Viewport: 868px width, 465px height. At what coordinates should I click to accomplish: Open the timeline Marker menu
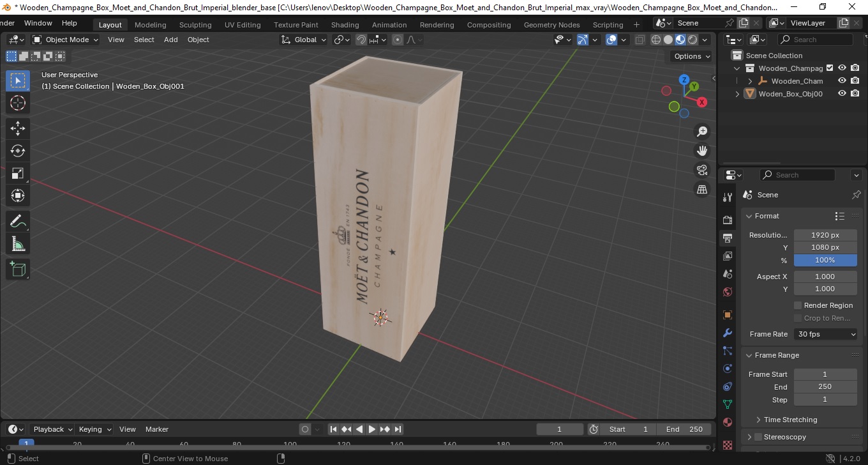pos(156,429)
